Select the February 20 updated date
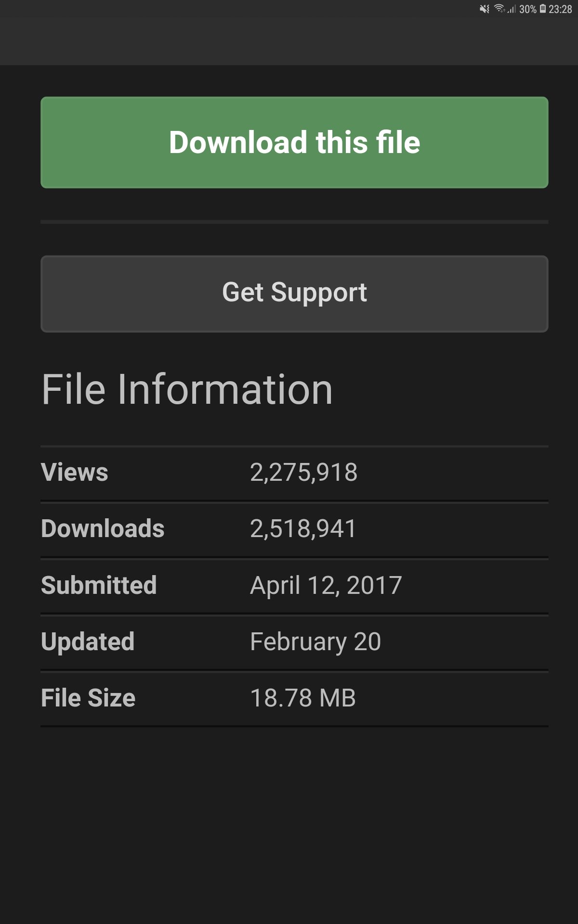578x924 pixels. [x=315, y=642]
